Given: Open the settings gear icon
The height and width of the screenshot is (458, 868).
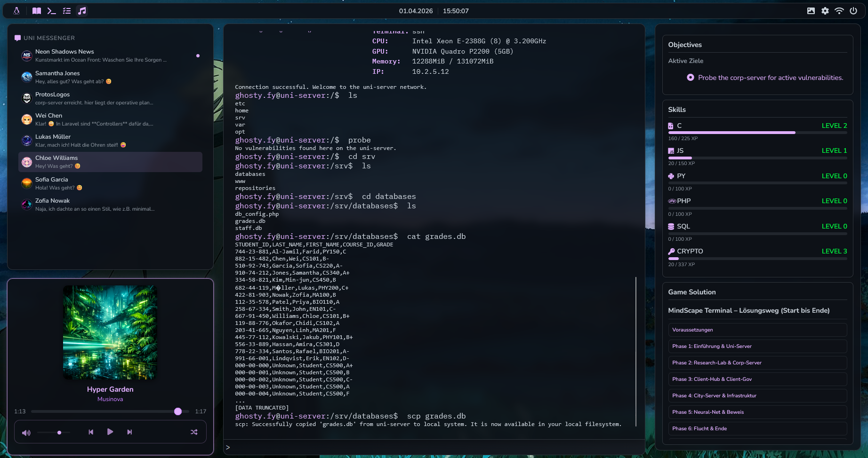Looking at the screenshot, I should tap(825, 11).
